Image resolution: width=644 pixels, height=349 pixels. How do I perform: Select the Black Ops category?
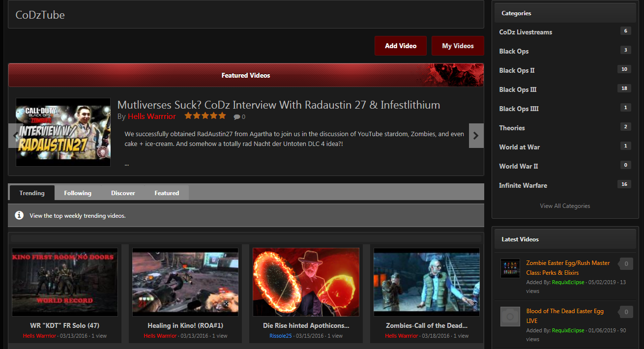514,51
